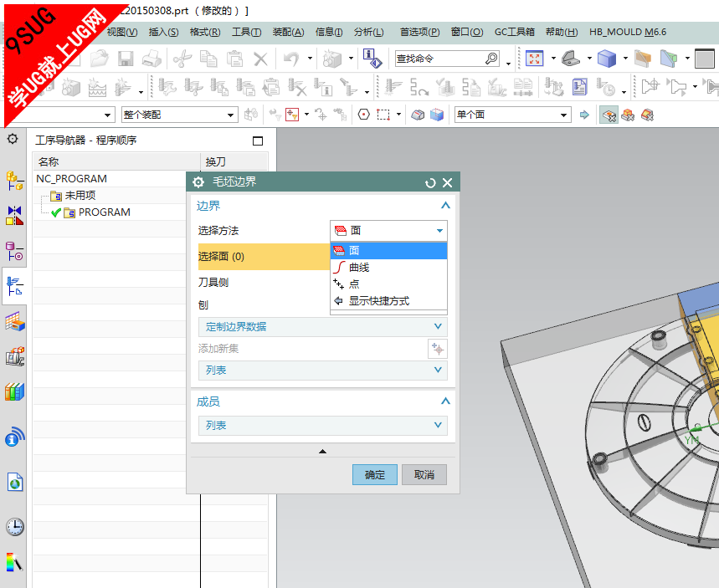Close the 毛坯边界 dialog

(448, 183)
